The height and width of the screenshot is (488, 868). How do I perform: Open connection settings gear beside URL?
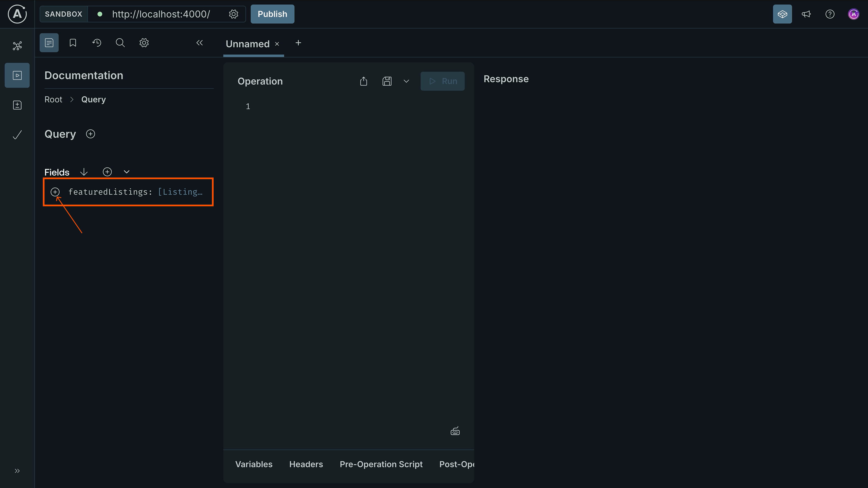point(233,14)
